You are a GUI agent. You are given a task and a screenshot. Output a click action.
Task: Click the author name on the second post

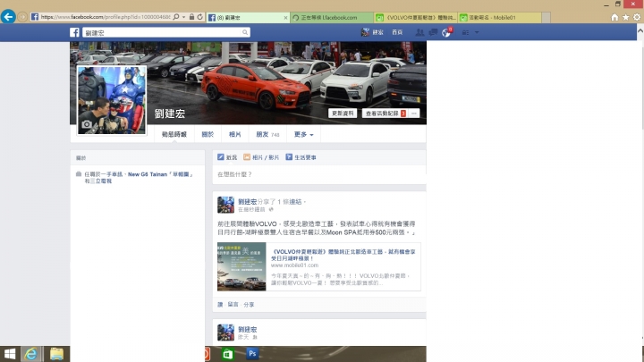click(247, 329)
